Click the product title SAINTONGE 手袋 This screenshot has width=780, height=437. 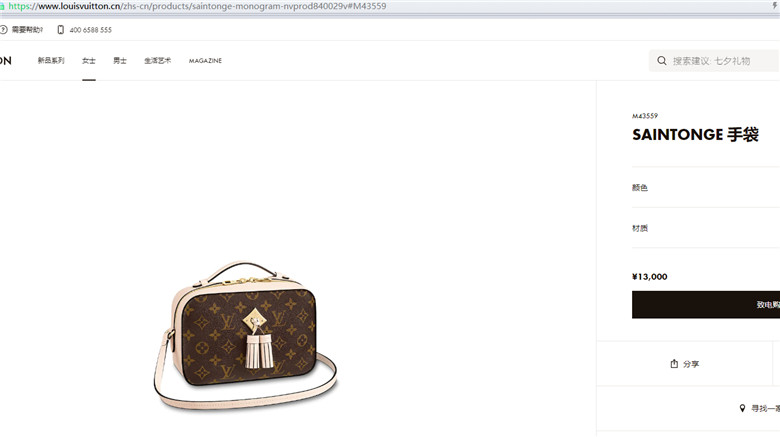695,134
